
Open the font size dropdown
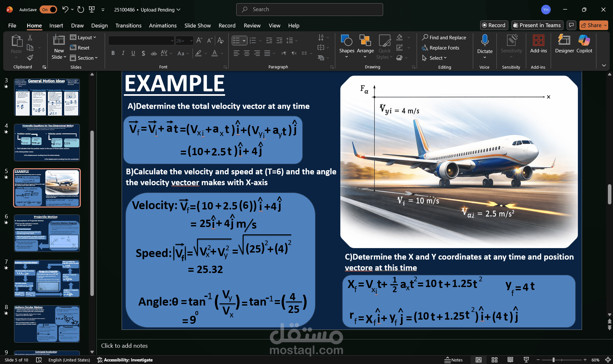(x=191, y=41)
